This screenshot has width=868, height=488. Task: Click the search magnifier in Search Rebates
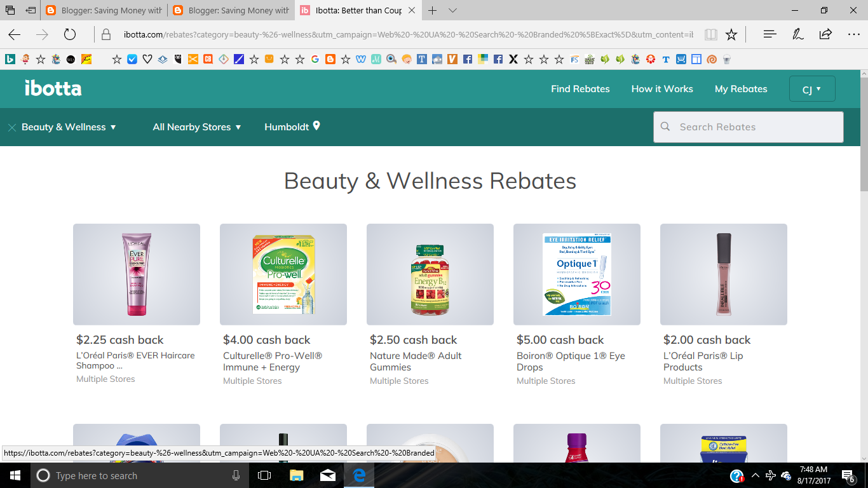[665, 126]
